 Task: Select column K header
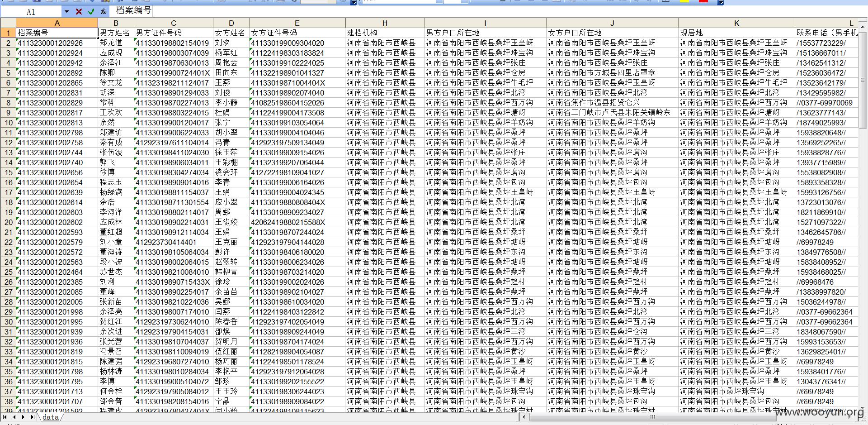pyautogui.click(x=736, y=23)
